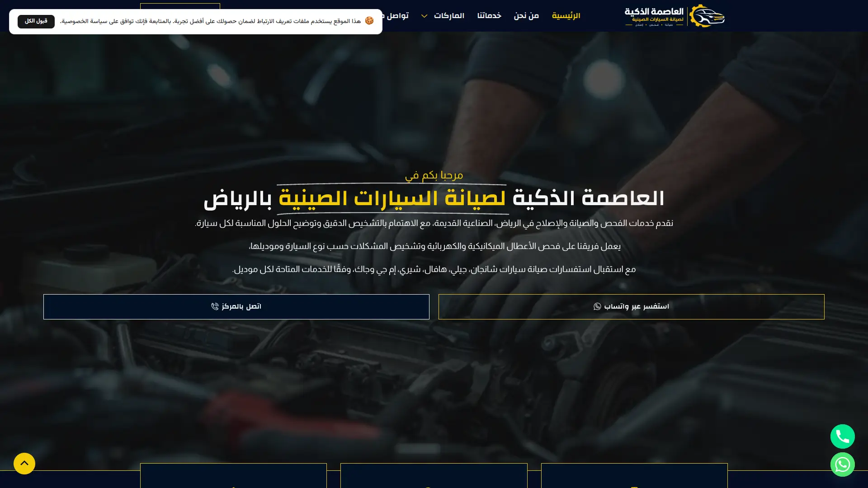868x488 pixels.
Task: Click the floating green phone call icon
Action: (842, 436)
